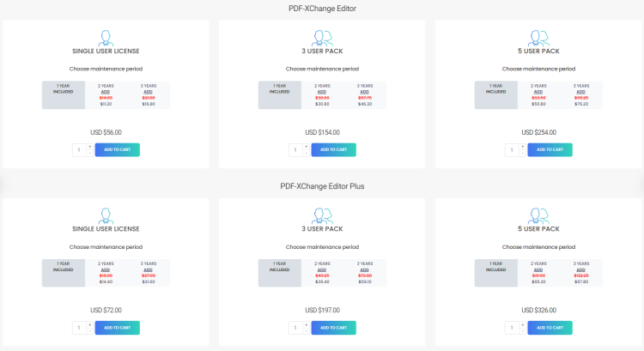The height and width of the screenshot is (351, 644).
Task: Add Editor Plus 3 User Pack to cart
Action: point(333,328)
